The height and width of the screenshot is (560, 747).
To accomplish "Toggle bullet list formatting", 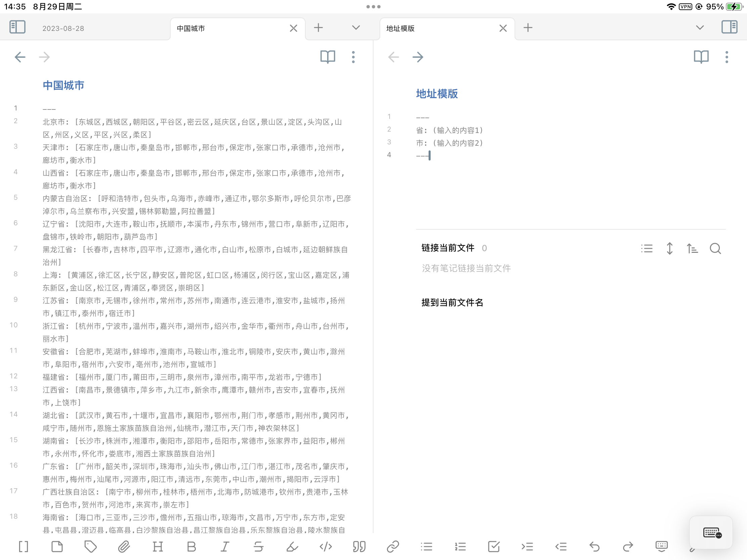I will click(x=427, y=547).
